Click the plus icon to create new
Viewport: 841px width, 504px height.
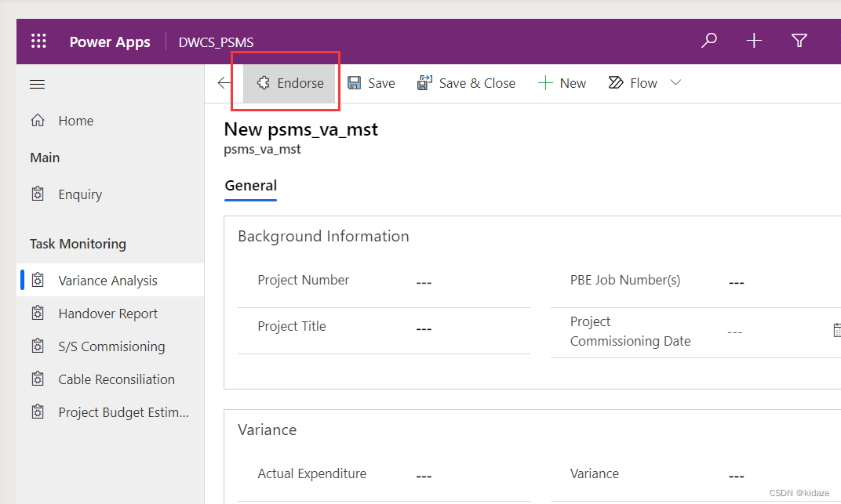pos(753,40)
